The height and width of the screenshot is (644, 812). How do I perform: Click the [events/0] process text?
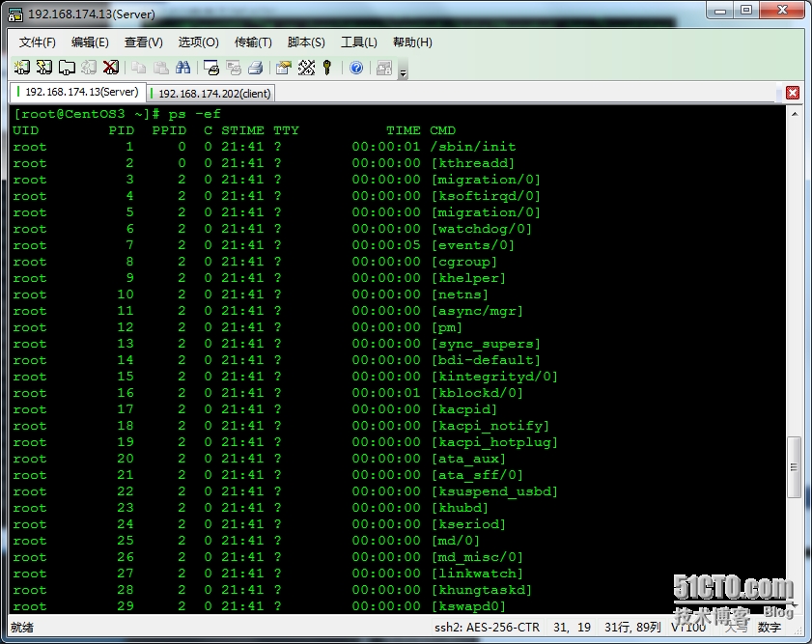point(473,245)
